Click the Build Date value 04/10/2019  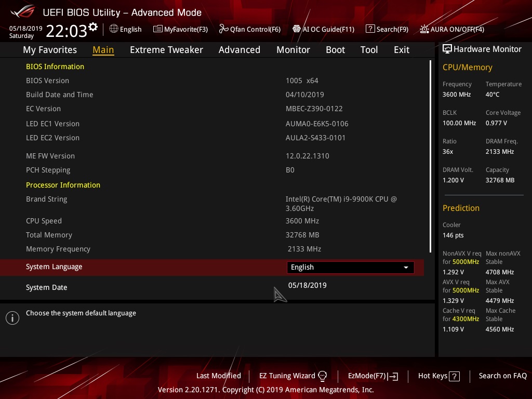pyautogui.click(x=304, y=95)
